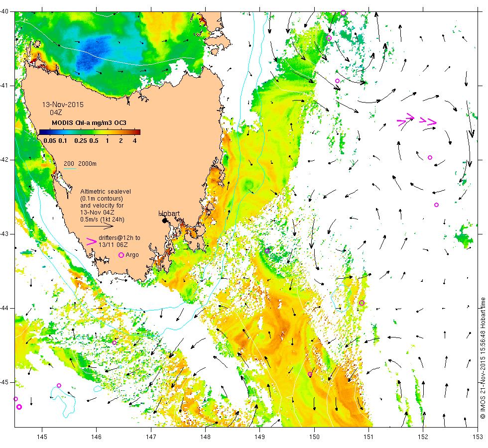Click the '04Z' time label under the date

[x=56, y=112]
